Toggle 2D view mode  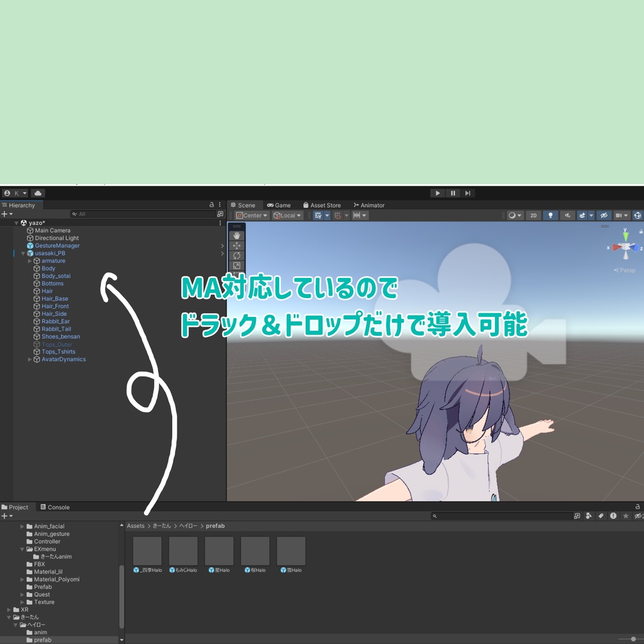(x=533, y=215)
